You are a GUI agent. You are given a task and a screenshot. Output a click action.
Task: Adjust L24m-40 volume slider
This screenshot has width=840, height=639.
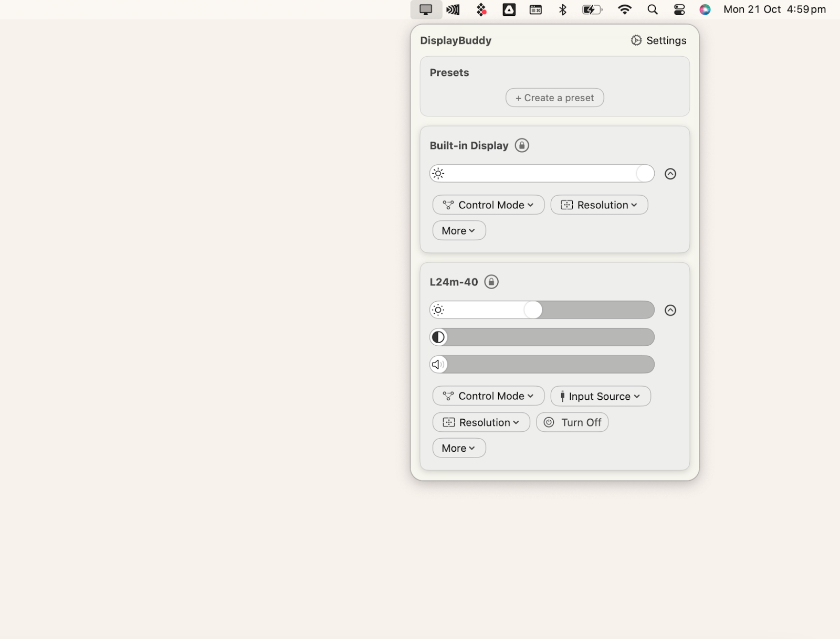point(542,364)
